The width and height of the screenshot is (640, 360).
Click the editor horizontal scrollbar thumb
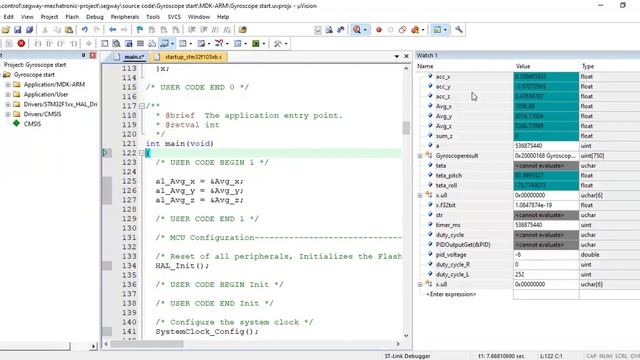click(x=147, y=344)
